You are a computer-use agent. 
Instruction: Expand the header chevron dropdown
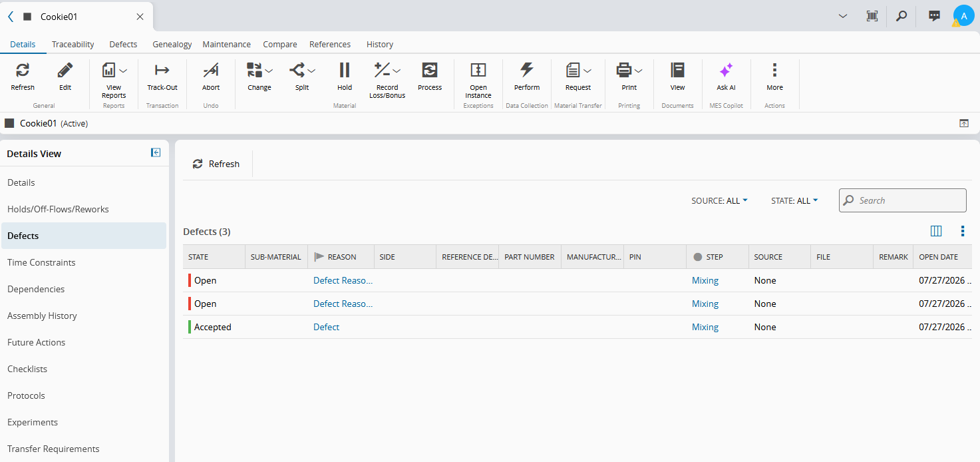coord(842,16)
